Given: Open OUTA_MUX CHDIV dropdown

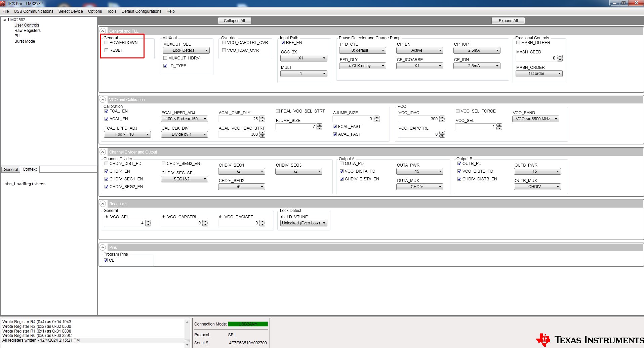Looking at the screenshot, I should tap(420, 187).
